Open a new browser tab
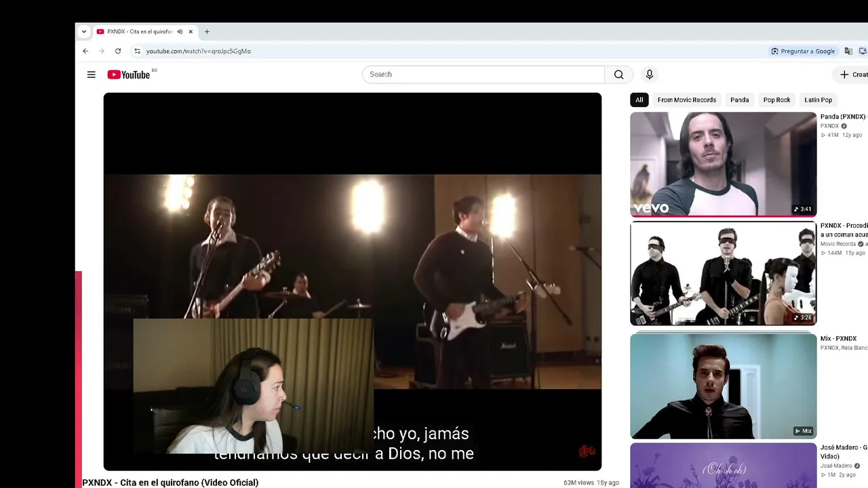This screenshot has height=488, width=868. [x=207, y=31]
